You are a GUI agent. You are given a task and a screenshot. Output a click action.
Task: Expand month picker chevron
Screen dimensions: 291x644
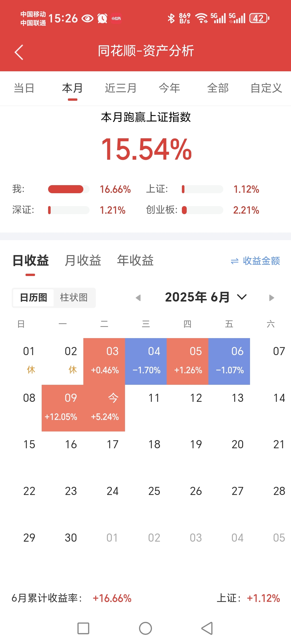pos(242,297)
